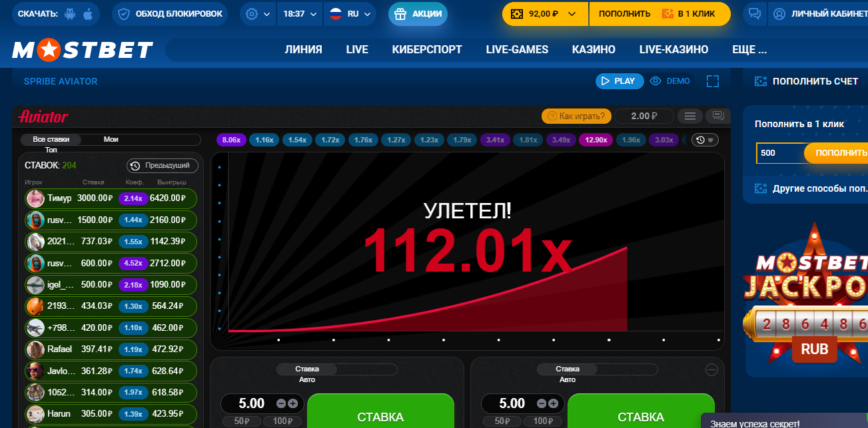The width and height of the screenshot is (868, 428).
Task: Click the 3.41x round history chip
Action: pos(495,140)
